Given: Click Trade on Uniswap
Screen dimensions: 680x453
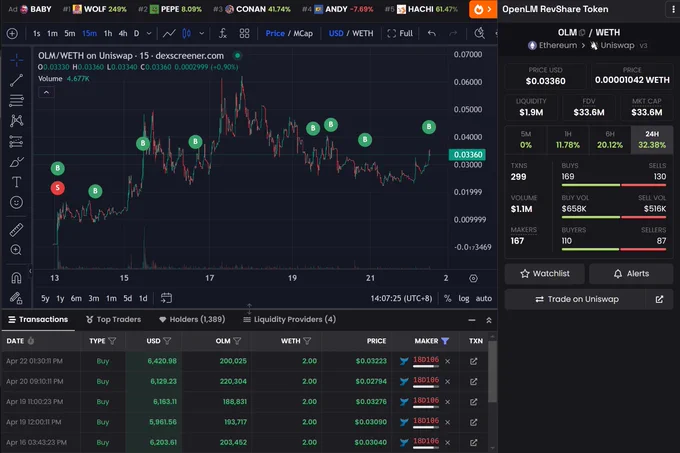Looking at the screenshot, I should [577, 299].
